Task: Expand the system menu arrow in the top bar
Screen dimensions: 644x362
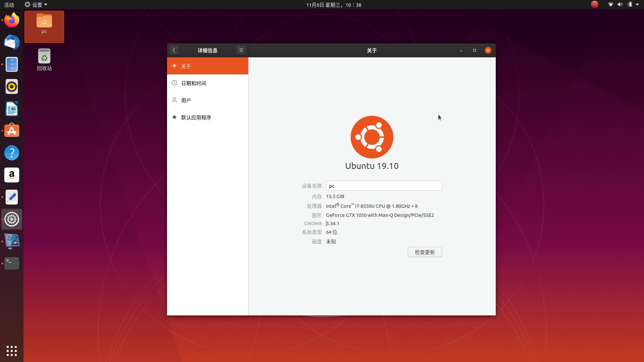Action: click(x=637, y=5)
